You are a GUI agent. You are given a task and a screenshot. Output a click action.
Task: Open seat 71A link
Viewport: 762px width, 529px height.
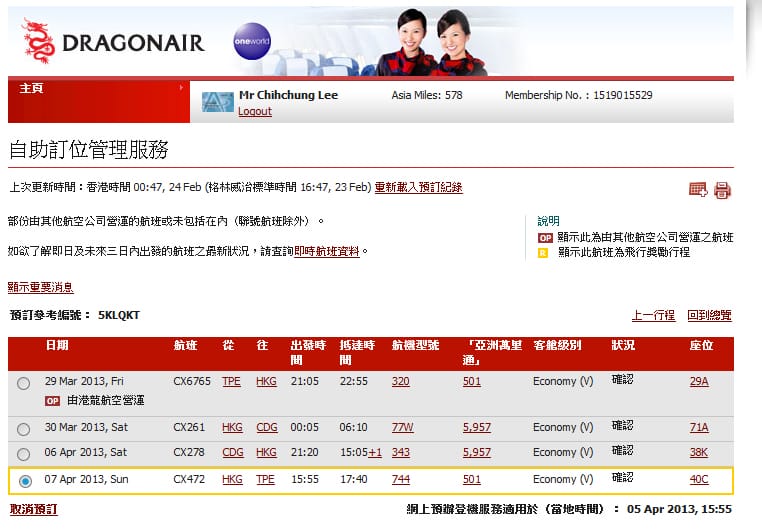(699, 427)
